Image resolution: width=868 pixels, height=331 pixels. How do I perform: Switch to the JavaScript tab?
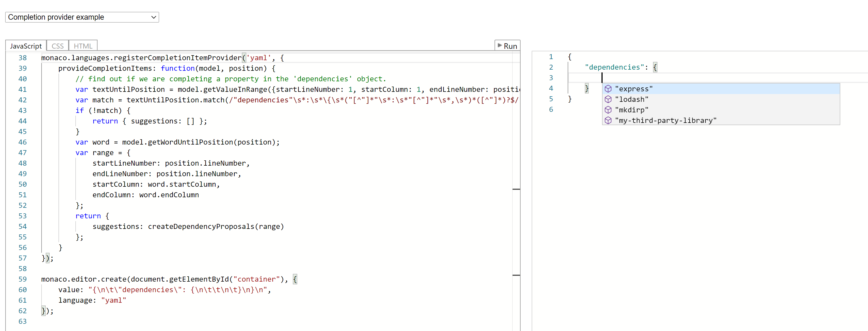[25, 46]
